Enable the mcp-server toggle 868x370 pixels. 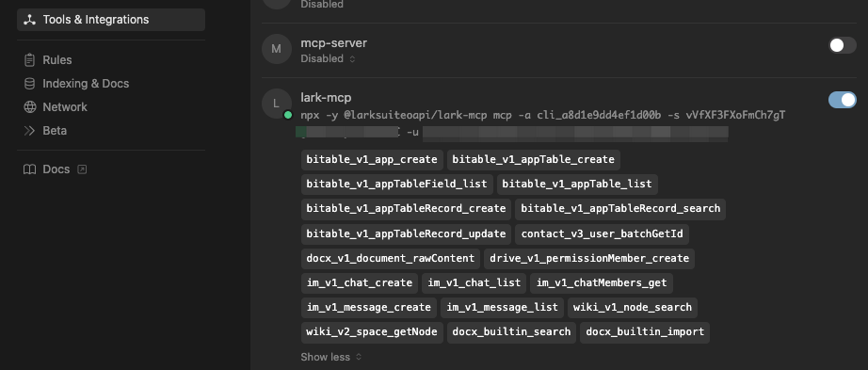pos(842,45)
